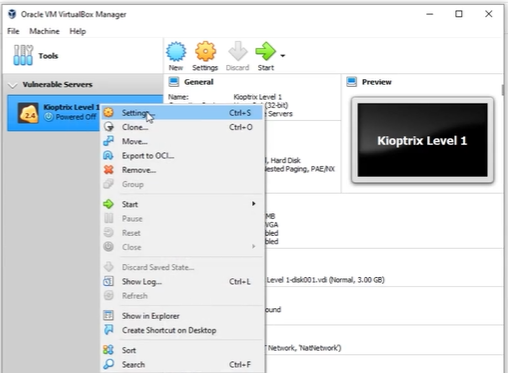Maximize the VirtualBox Manager window

click(x=459, y=14)
